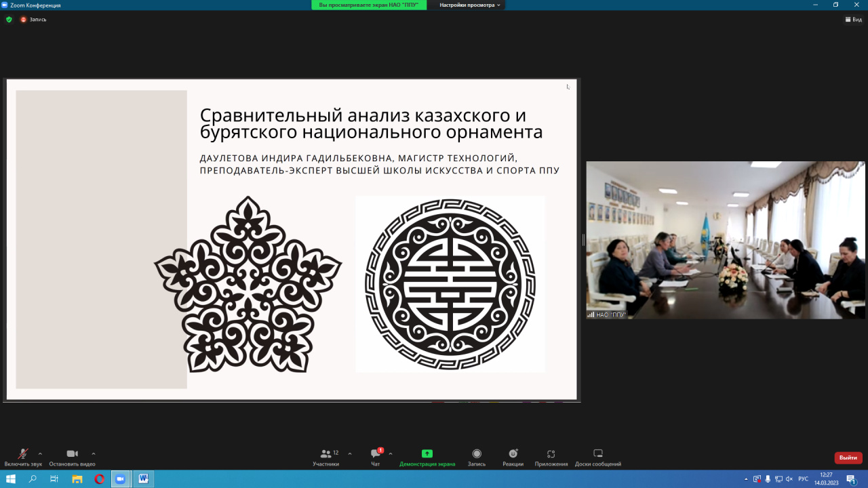Expand audio options arrow beside microphone
Viewport: 868px width, 488px height.
40,453
